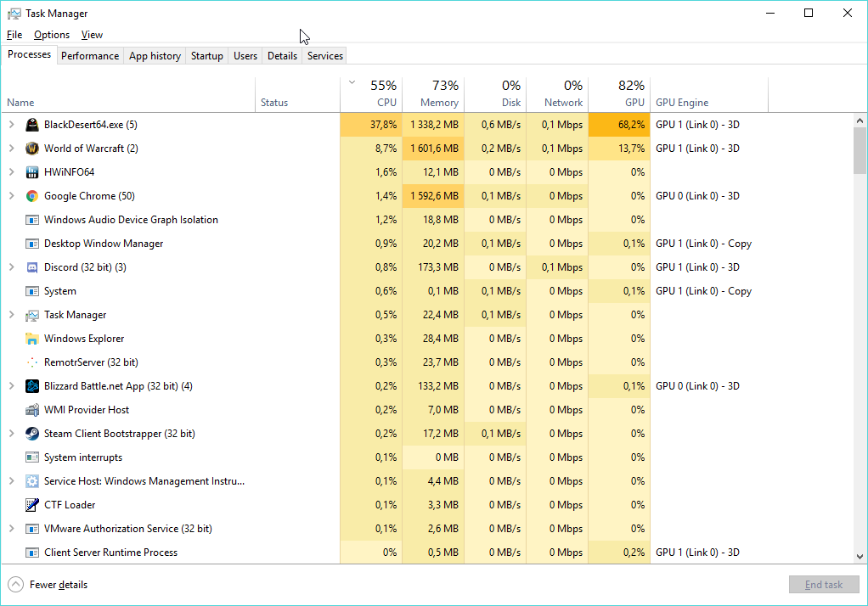Select the Windows Explorer folder icon
Screen dimensions: 868x606
(x=32, y=339)
